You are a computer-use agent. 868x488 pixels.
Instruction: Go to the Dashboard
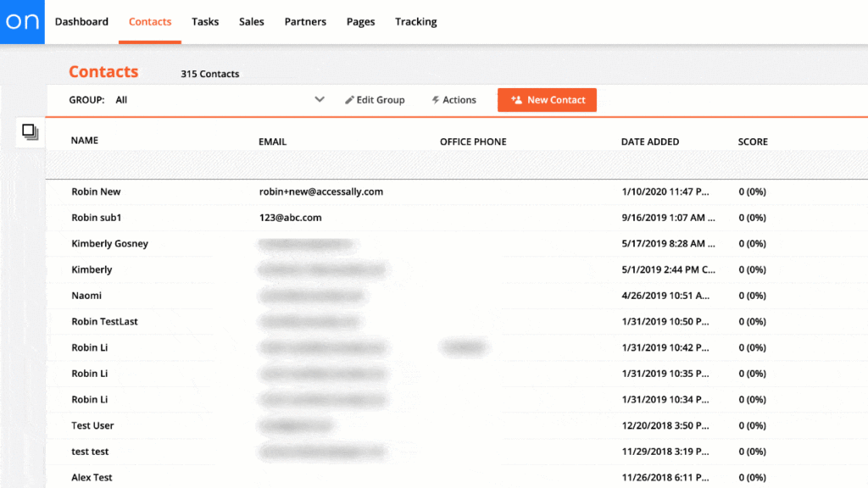point(81,21)
